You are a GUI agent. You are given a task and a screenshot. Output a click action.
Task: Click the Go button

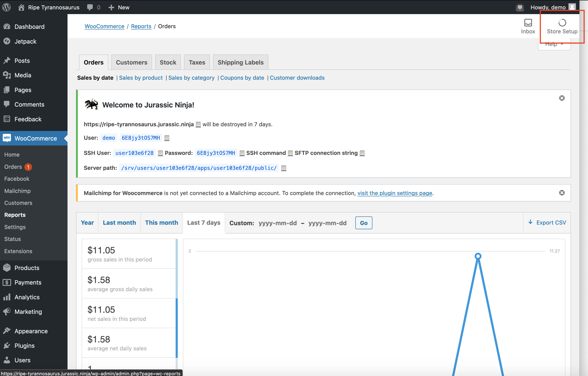pos(364,223)
